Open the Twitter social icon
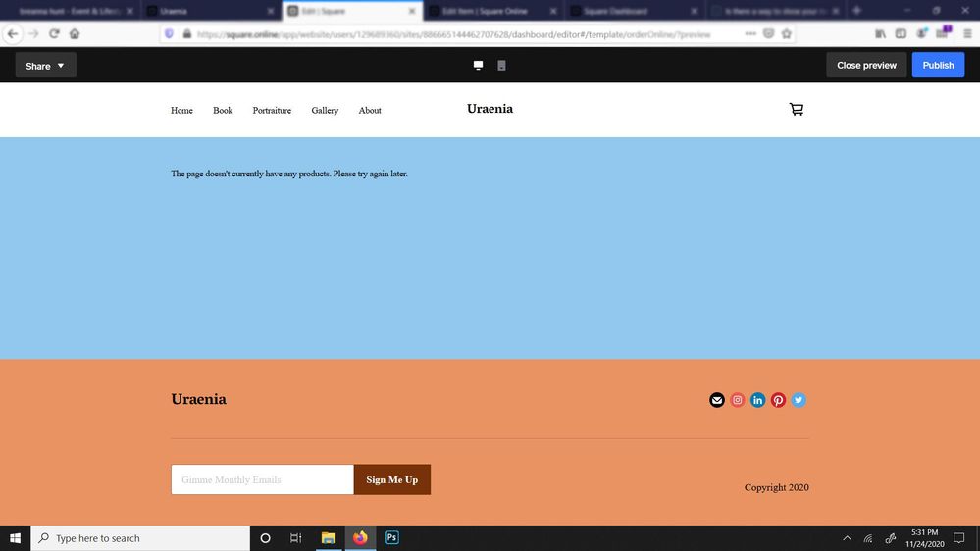The height and width of the screenshot is (551, 980). click(x=799, y=400)
